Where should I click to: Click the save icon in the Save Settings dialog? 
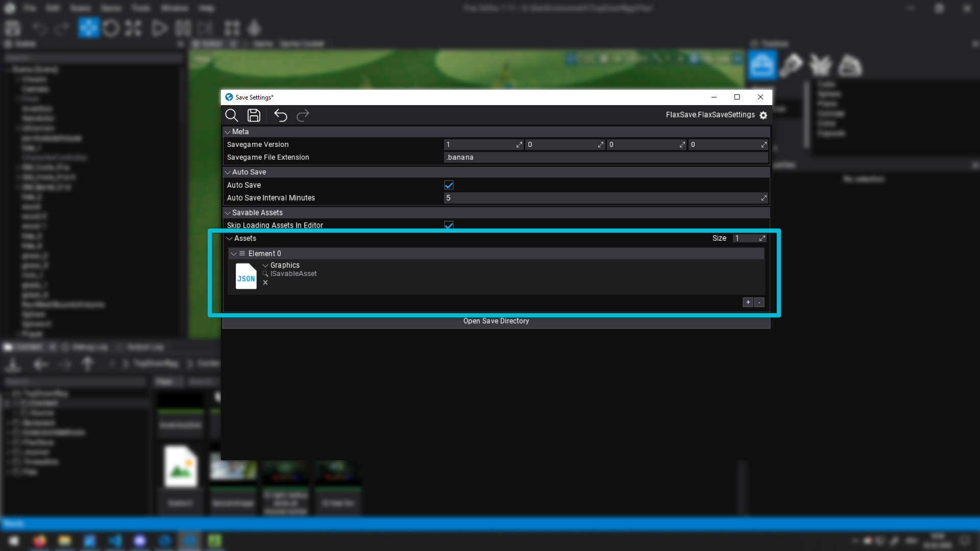(254, 115)
